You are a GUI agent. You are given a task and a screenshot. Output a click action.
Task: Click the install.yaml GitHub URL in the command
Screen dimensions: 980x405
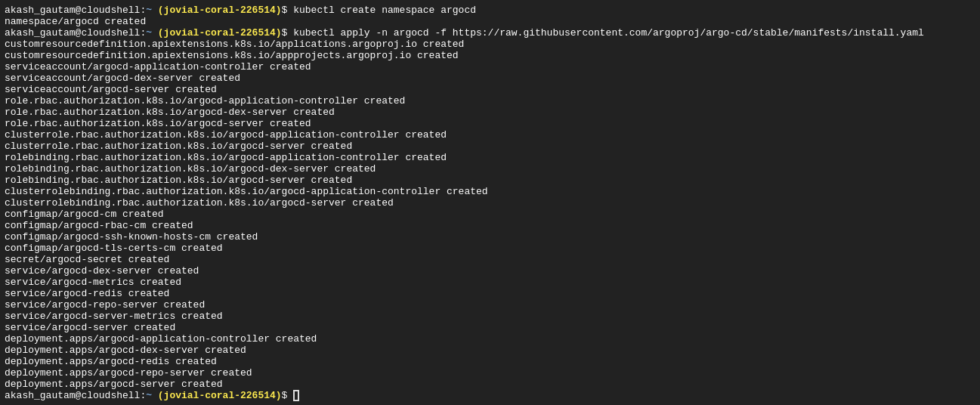click(x=688, y=32)
